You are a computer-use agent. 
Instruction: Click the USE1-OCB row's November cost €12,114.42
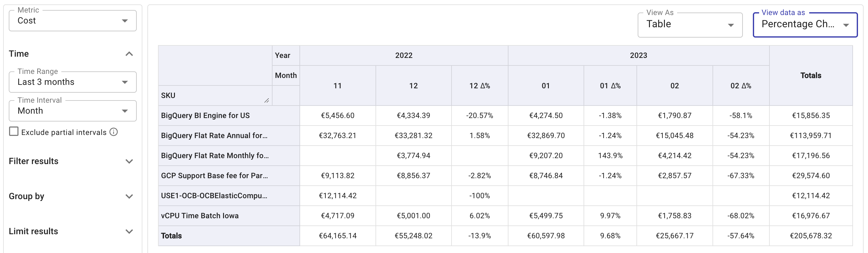point(338,196)
